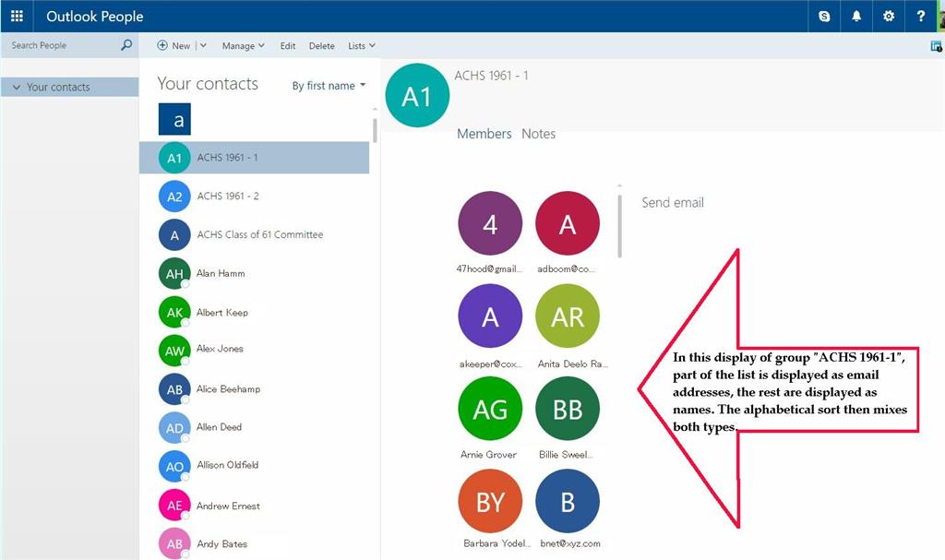
Task: Click the AW avatar for Alex Jones
Action: tap(174, 351)
